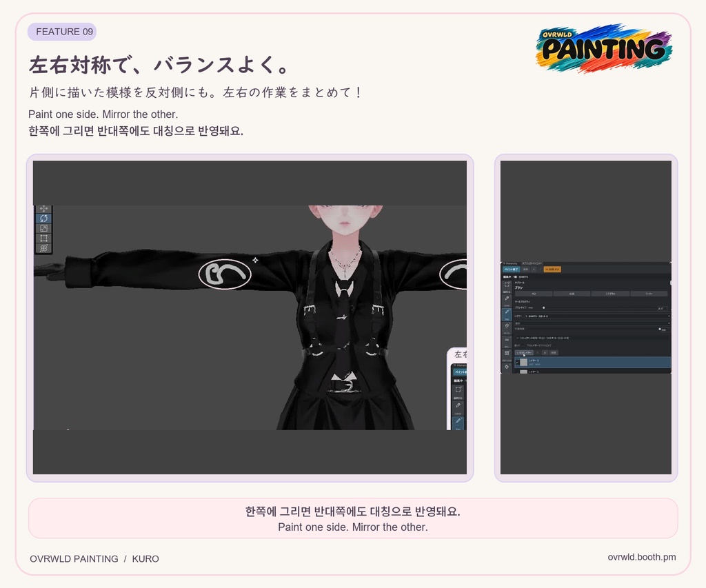Click the OVRWLD PAINTING logo
Viewport: 706px width, 588px height.
tap(604, 48)
